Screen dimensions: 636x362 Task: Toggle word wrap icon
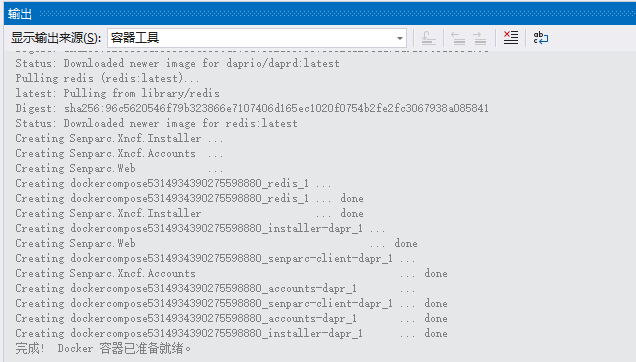coord(541,38)
